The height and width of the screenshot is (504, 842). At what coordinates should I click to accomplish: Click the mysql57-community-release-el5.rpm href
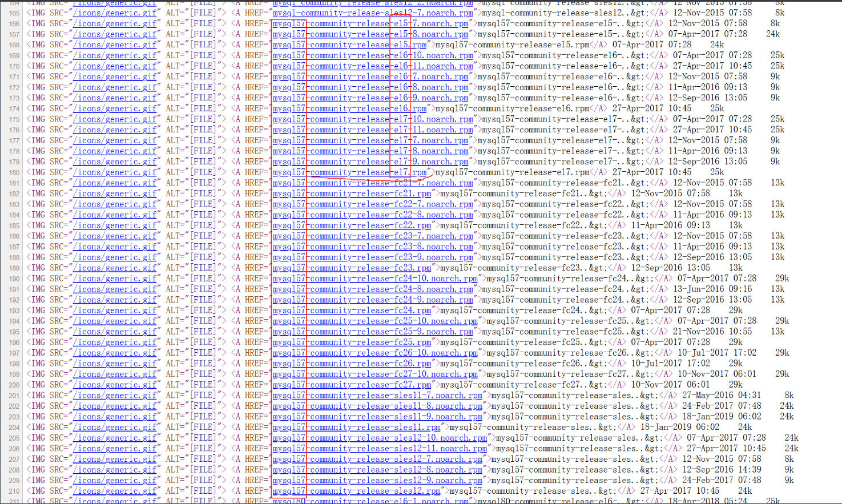click(349, 45)
